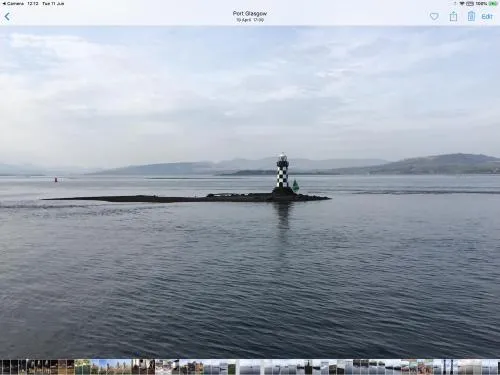This screenshot has height=375, width=500.
Task: Select the first dark thumbnail in filmstrip
Action: pyautogui.click(x=5, y=367)
